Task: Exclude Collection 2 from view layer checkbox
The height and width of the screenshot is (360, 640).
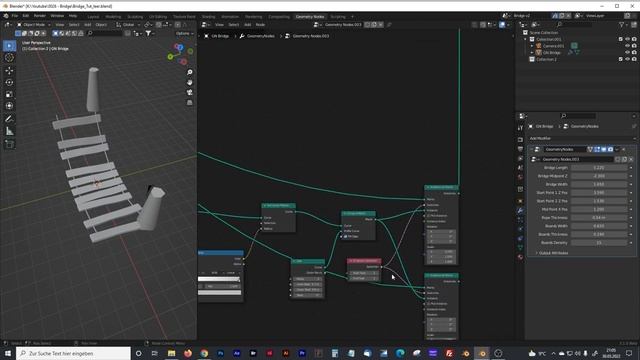Action: coord(620,59)
